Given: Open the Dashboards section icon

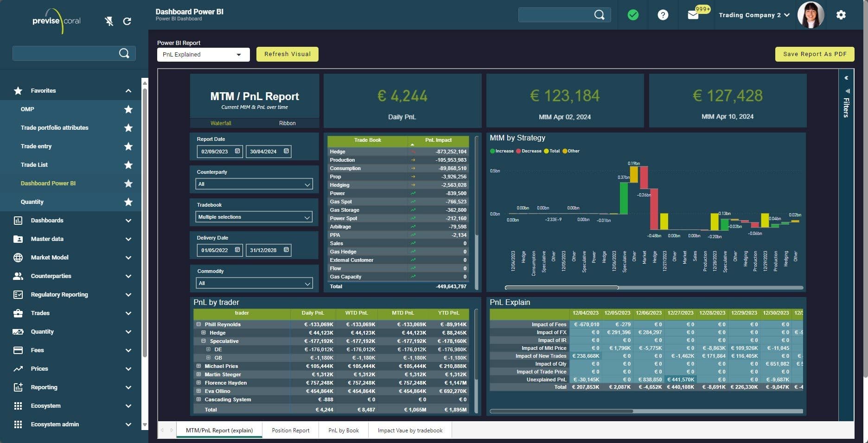Looking at the screenshot, I should point(19,220).
